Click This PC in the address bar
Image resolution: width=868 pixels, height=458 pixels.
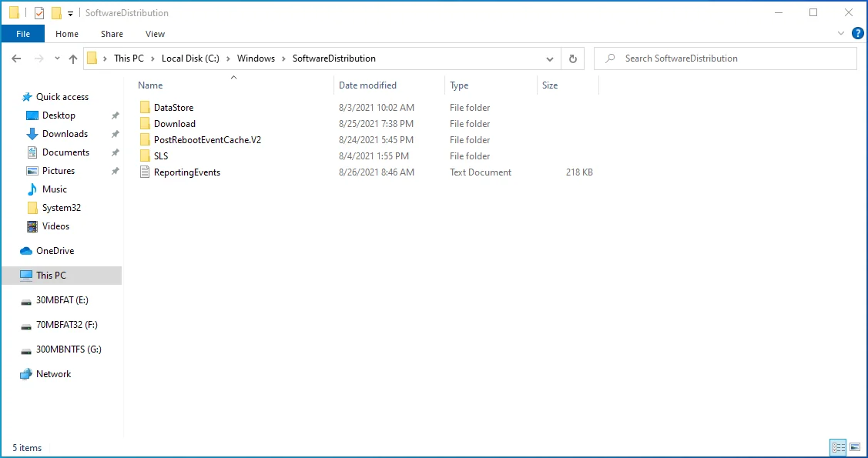tap(129, 58)
